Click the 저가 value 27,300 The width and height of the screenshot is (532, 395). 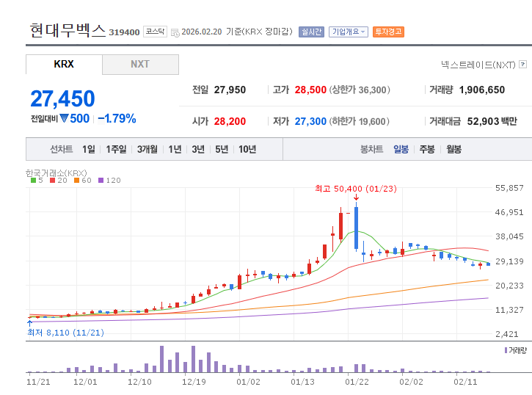[x=310, y=121]
